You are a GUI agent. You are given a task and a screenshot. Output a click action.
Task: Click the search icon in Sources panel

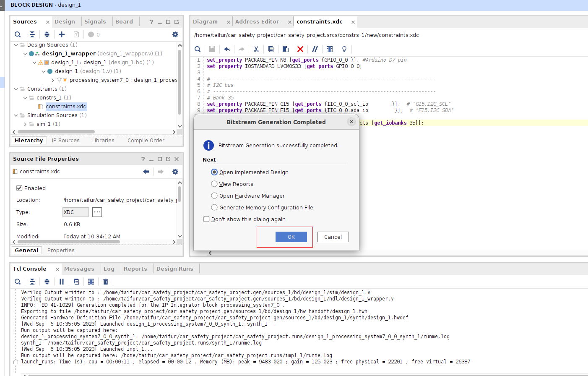click(x=17, y=34)
